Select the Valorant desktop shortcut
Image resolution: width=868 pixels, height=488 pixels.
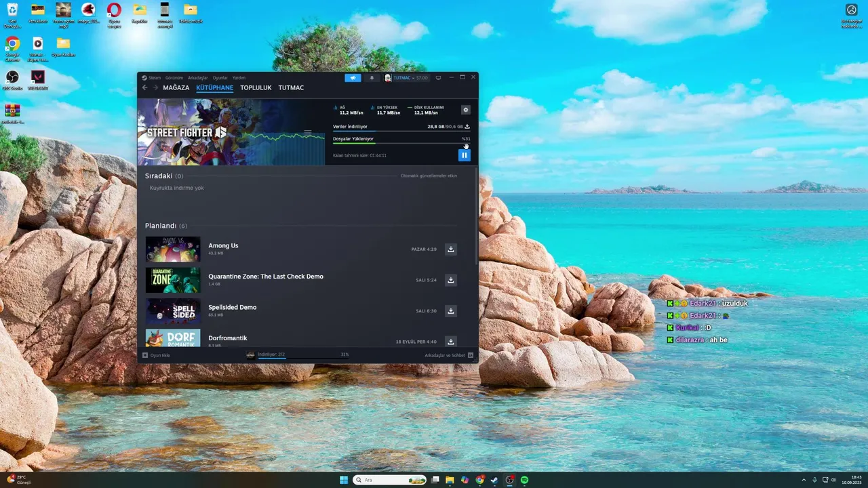pos(38,80)
